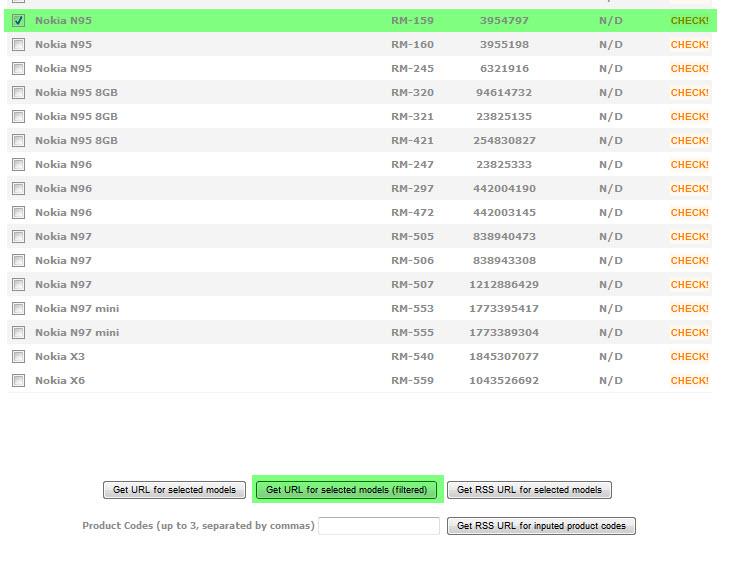The image size is (729, 561).
Task: Select the Nokia N96 RM-247 checkbox
Action: point(19,165)
